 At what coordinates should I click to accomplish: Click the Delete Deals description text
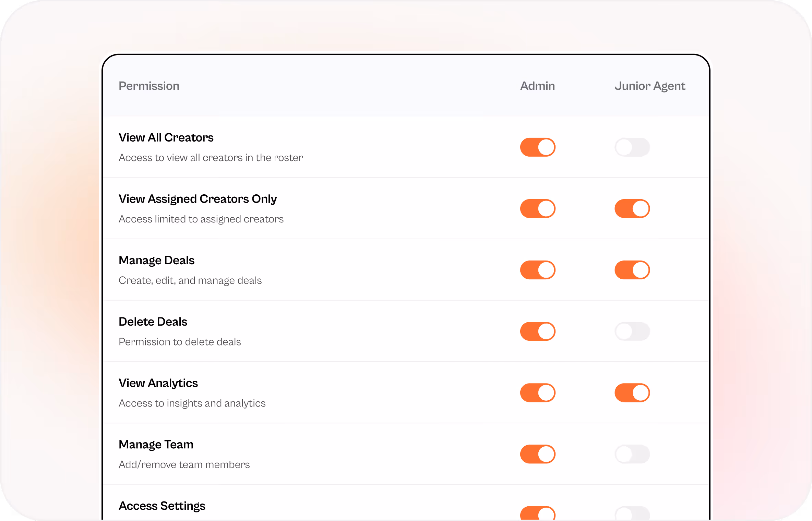point(180,342)
